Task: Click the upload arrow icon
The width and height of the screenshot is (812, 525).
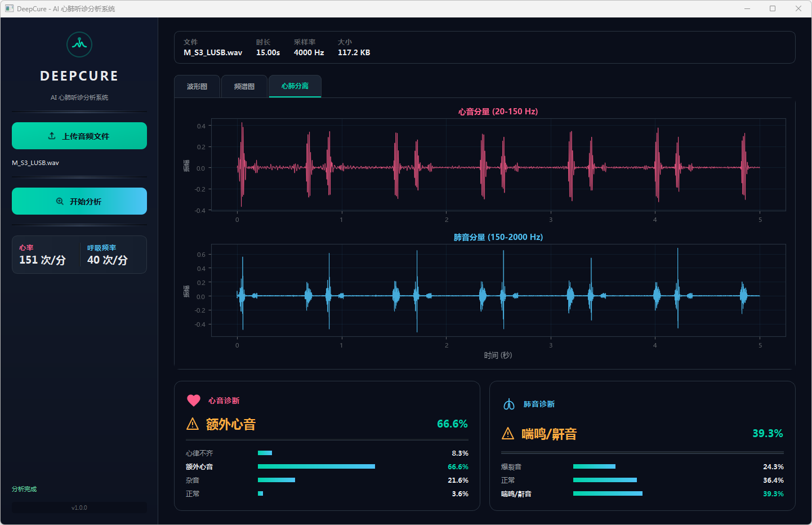Action: click(52, 136)
